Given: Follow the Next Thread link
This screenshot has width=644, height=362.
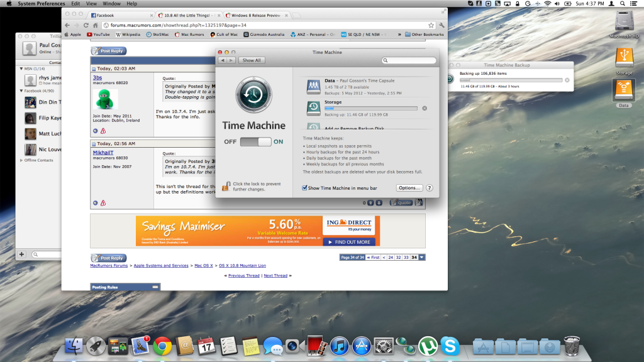Looking at the screenshot, I should (x=275, y=275).
